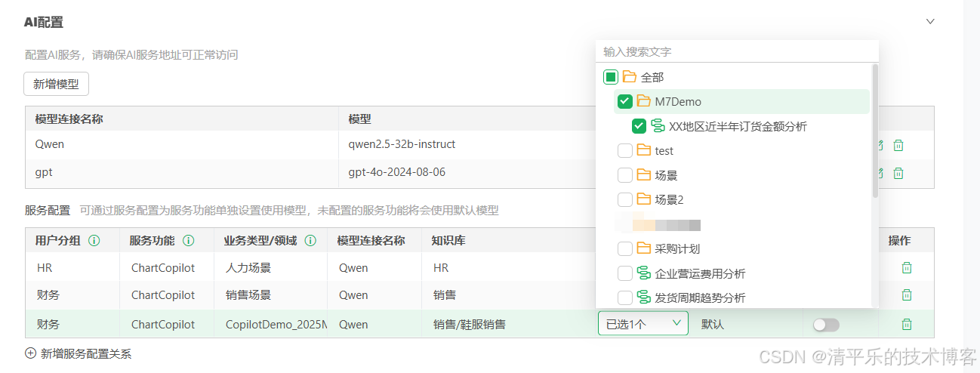Open the 已选1个 dropdown selector

(643, 324)
